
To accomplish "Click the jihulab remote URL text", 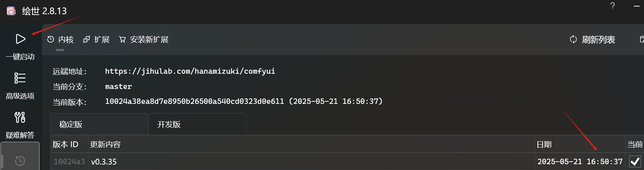I will click(x=190, y=71).
